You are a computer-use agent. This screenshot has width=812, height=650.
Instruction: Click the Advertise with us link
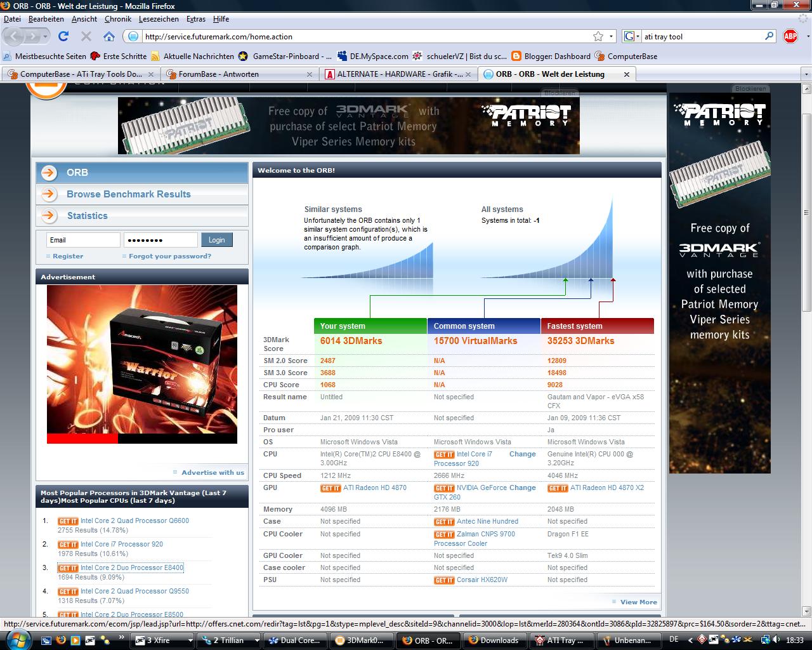[213, 472]
